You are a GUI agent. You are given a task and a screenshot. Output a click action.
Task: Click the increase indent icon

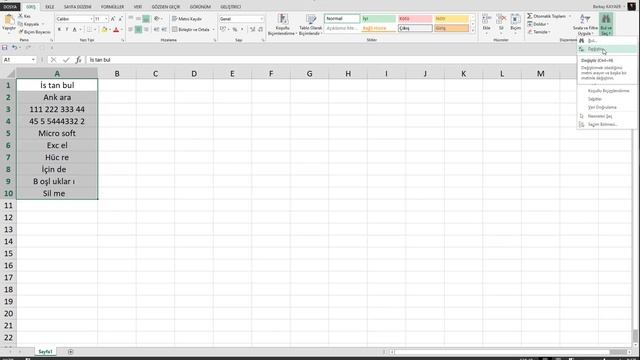coord(164,29)
